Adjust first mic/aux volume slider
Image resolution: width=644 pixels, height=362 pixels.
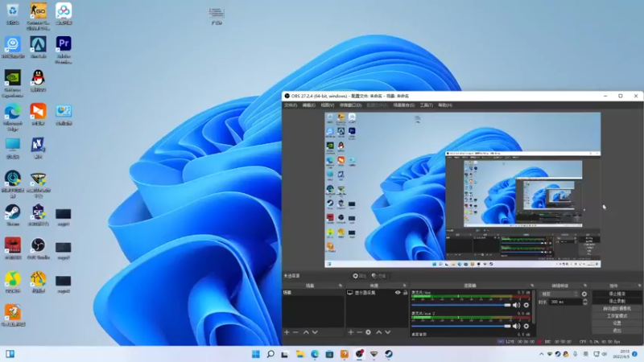[x=460, y=305]
